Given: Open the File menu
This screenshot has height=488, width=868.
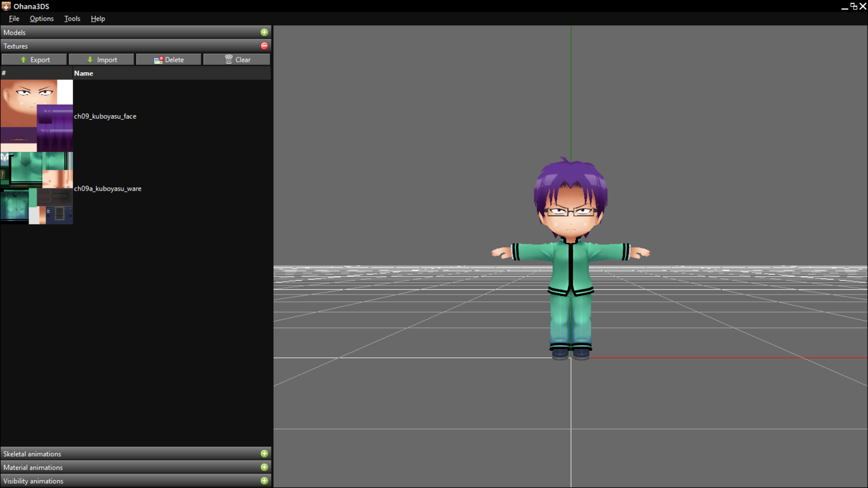Looking at the screenshot, I should (14, 19).
